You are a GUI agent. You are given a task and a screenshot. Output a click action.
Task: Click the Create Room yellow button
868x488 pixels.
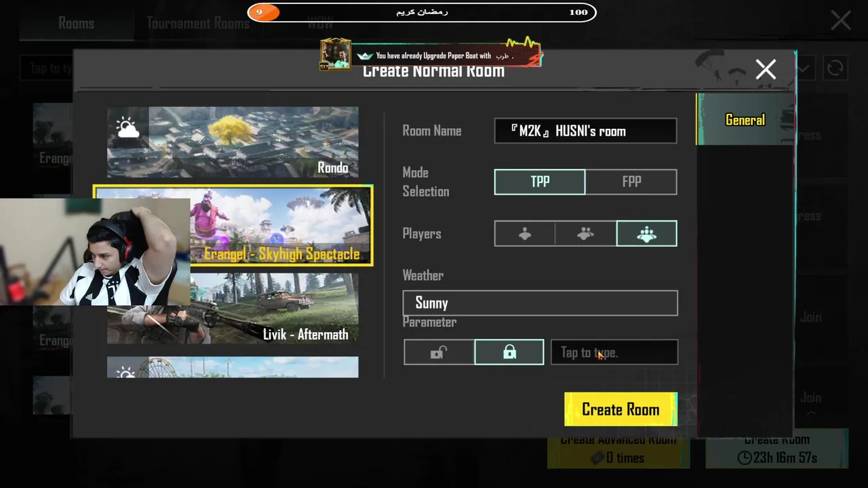(x=620, y=409)
